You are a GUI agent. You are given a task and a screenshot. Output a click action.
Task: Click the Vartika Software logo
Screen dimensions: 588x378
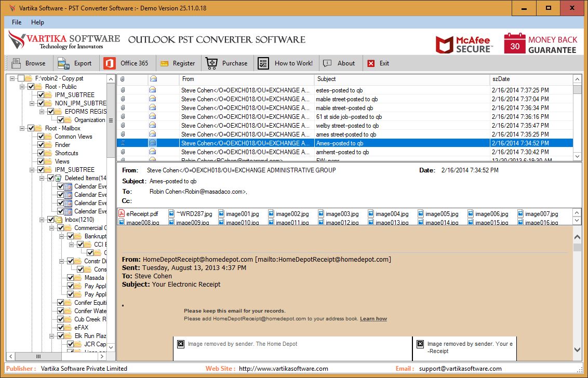click(64, 40)
